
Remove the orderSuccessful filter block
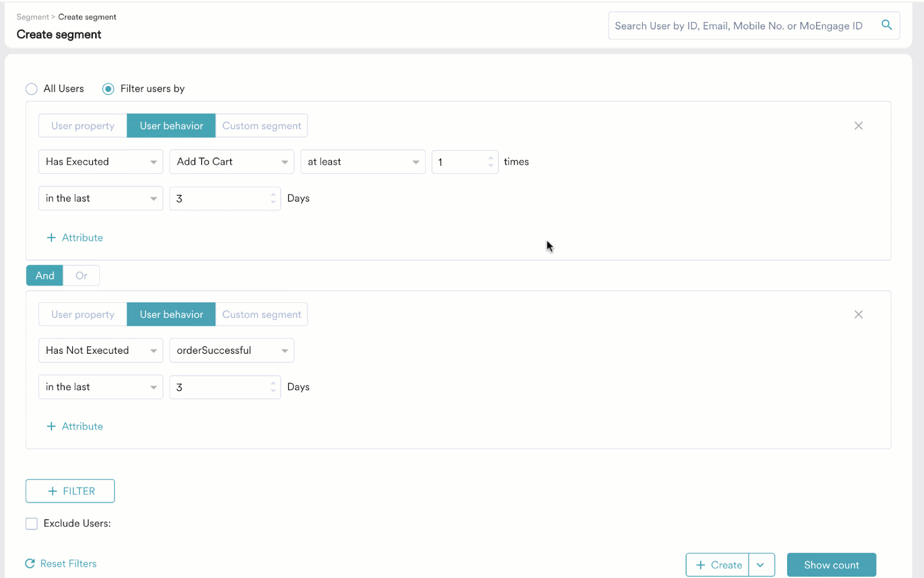point(859,314)
